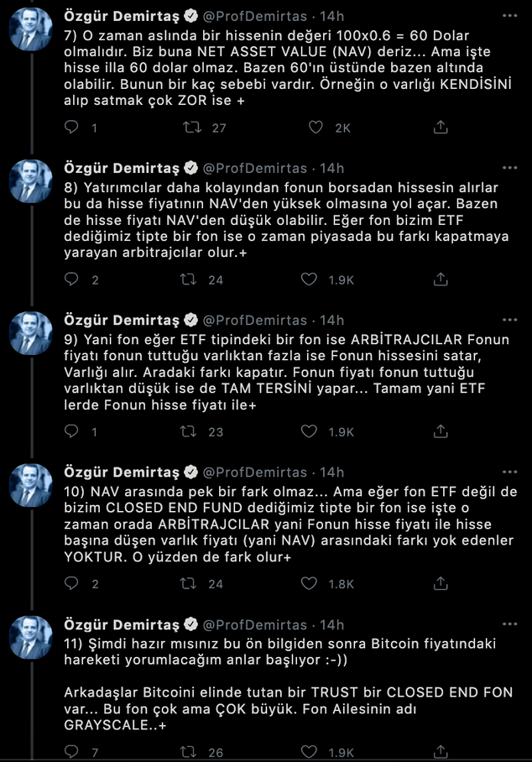
Task: Reply to tweet 8 about arbitrajcılar
Action: [x=73, y=279]
